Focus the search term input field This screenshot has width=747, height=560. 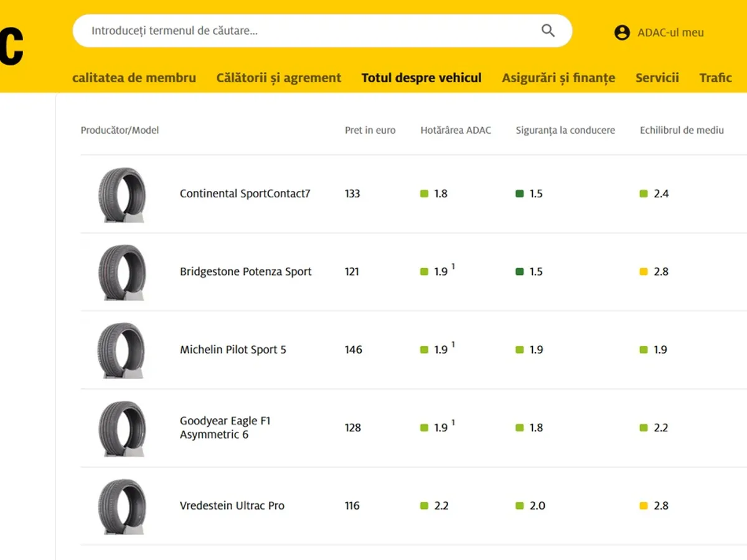tap(311, 30)
